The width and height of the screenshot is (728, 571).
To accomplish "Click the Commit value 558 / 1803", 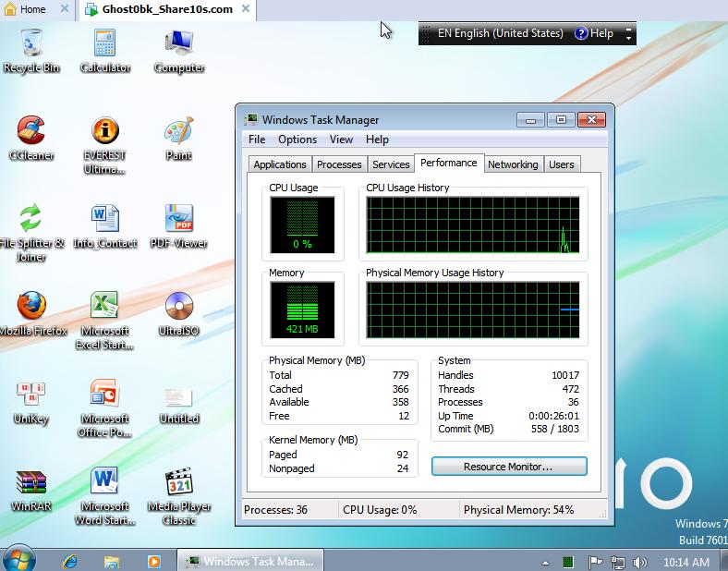I will point(555,429).
